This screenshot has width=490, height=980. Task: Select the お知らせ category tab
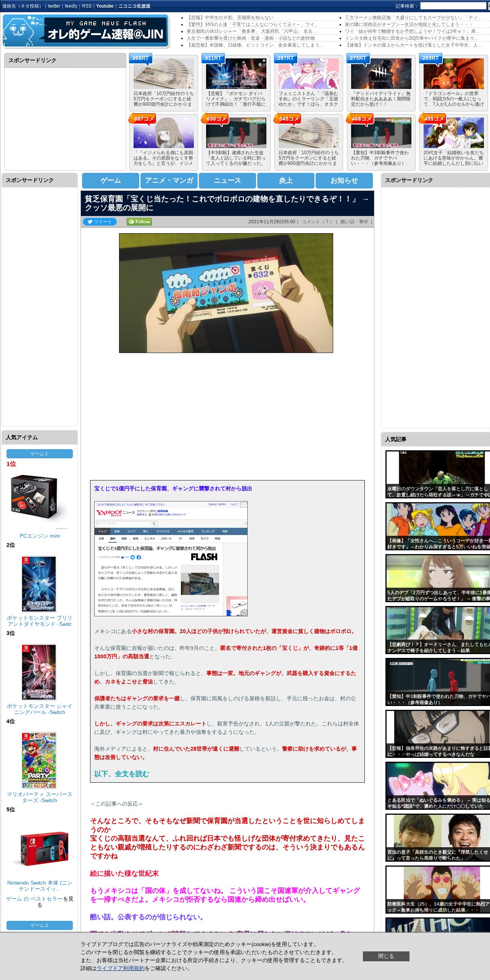(x=344, y=181)
